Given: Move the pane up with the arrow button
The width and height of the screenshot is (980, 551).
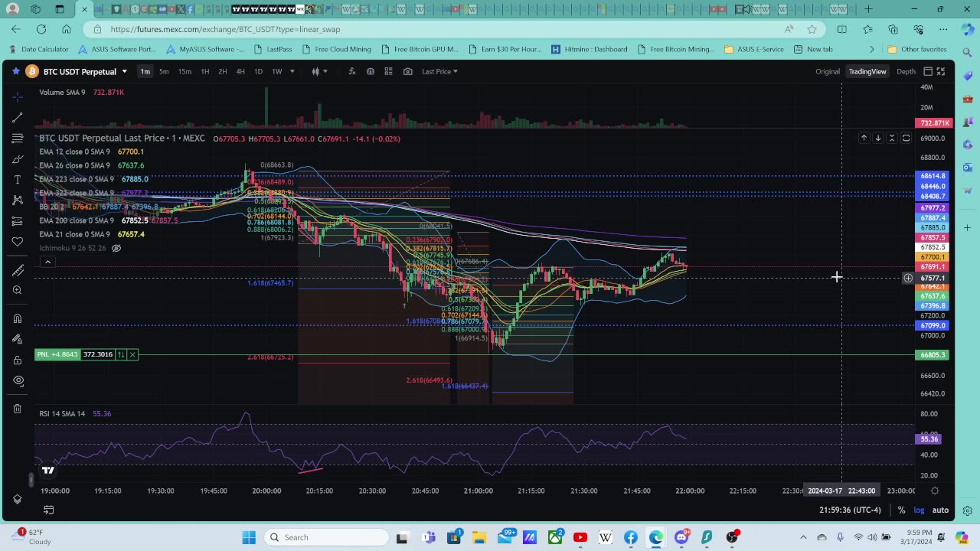Looking at the screenshot, I should 864,138.
